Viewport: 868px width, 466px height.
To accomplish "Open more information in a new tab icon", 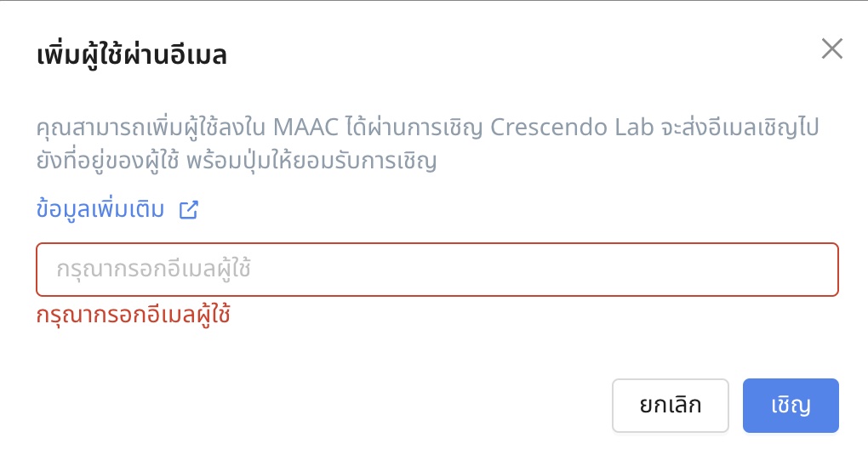I will pyautogui.click(x=188, y=210).
